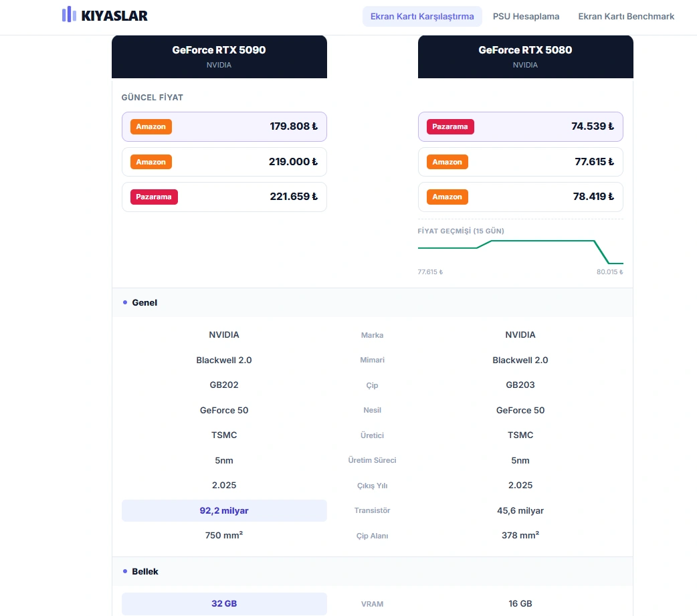Screen dimensions: 697x616
Task: Click the Amazon badge beside 219.000 ₺
Action: 151,162
